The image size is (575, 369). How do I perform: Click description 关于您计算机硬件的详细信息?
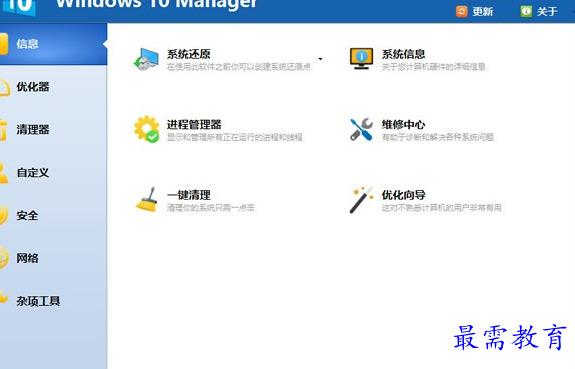[x=434, y=67]
